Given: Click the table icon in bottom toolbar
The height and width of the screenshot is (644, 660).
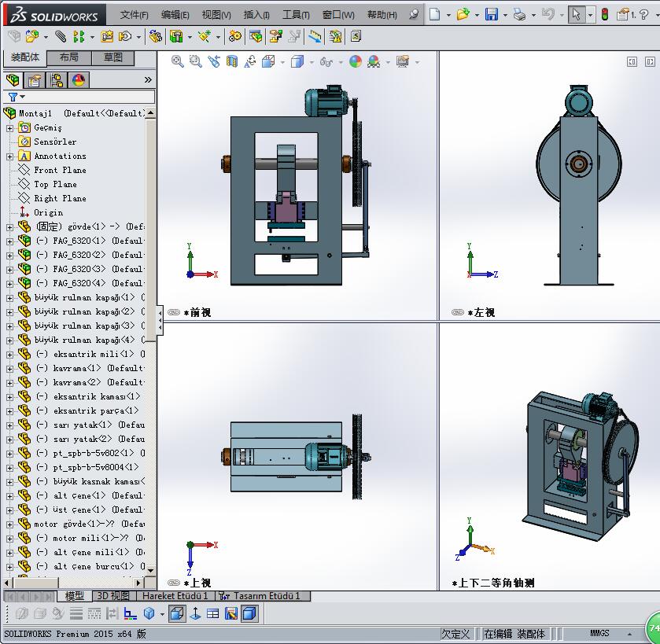Looking at the screenshot, I should click(x=213, y=613).
